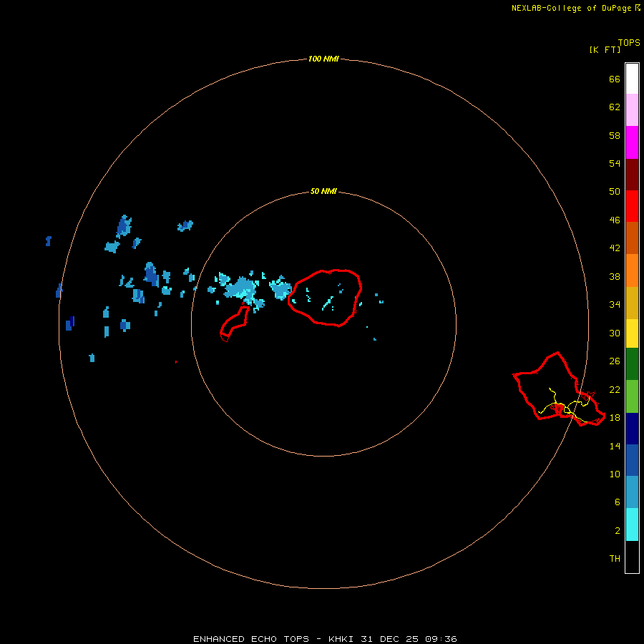
Task: Click the "50" legend value
Action: point(615,192)
